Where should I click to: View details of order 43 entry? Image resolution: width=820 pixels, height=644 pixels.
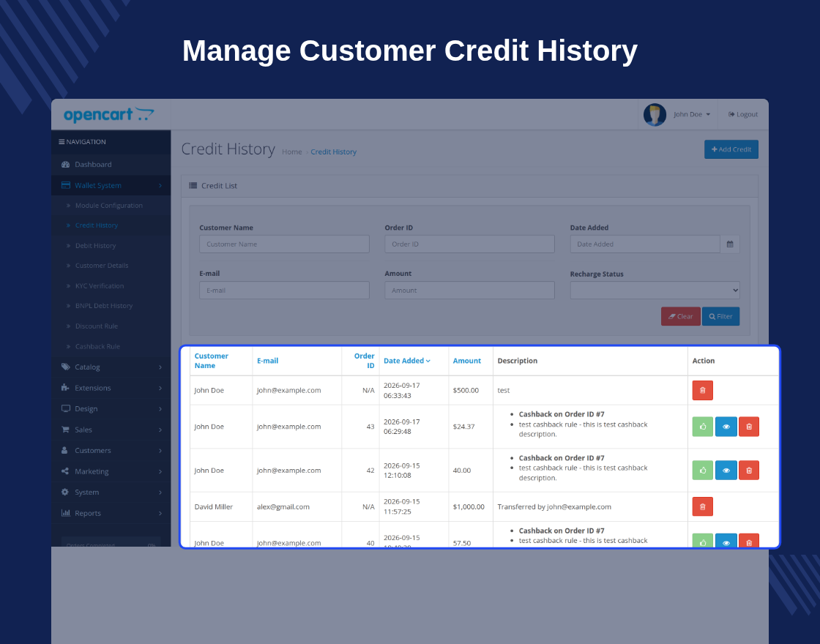tap(726, 427)
